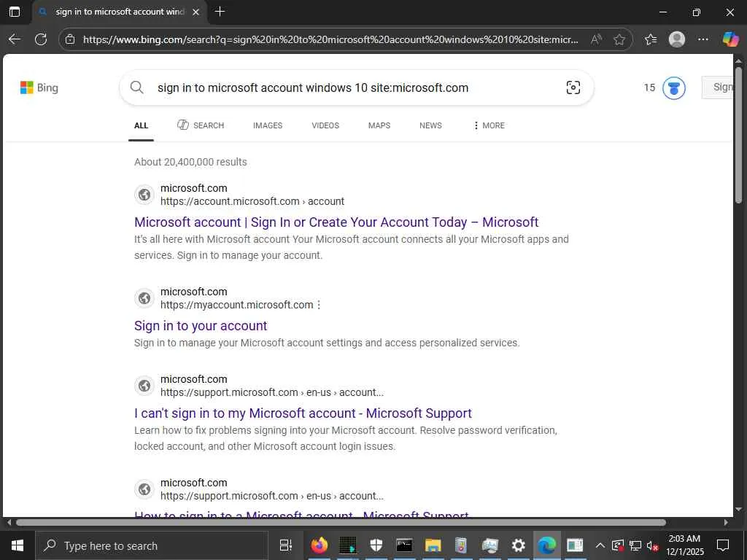Screen dimensions: 747x560
Task: Click 'About 20,400,000 results' text
Action: point(190,162)
